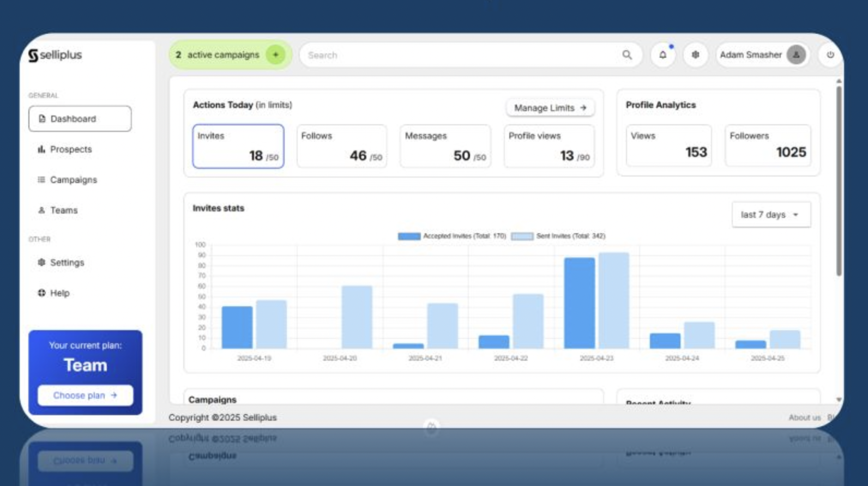Open the Prospects menu item
Viewport: 868px width, 486px height.
coord(71,149)
